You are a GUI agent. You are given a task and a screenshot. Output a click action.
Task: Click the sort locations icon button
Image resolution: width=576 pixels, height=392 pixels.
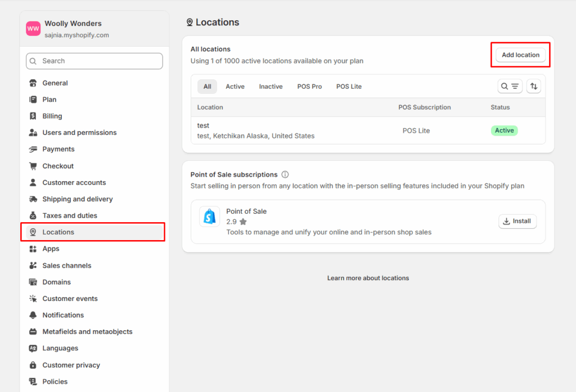point(533,86)
